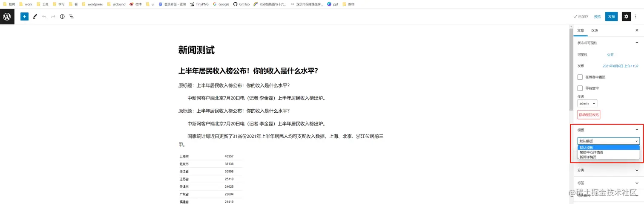Click the 25119 table cell
The image size is (644, 204).
(x=229, y=179)
